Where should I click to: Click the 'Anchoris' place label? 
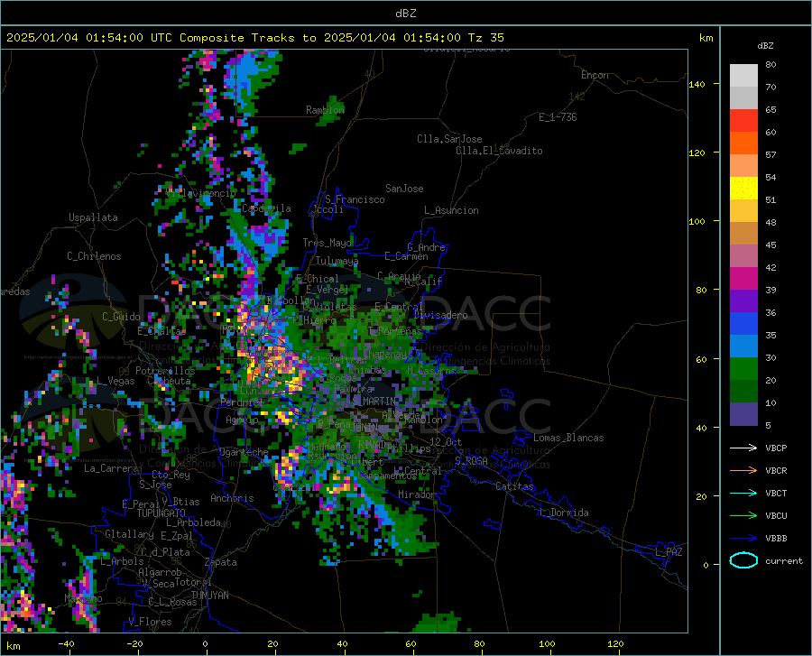click(232, 498)
